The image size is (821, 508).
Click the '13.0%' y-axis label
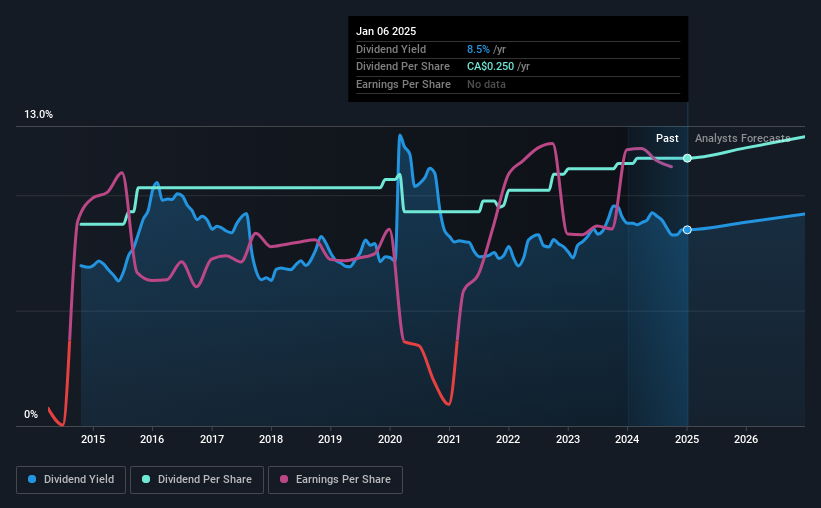click(x=39, y=115)
